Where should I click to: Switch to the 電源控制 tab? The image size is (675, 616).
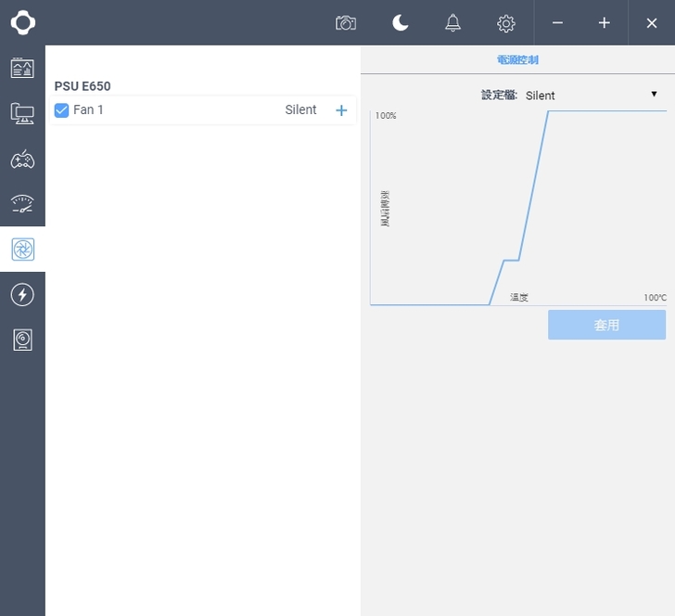(517, 59)
